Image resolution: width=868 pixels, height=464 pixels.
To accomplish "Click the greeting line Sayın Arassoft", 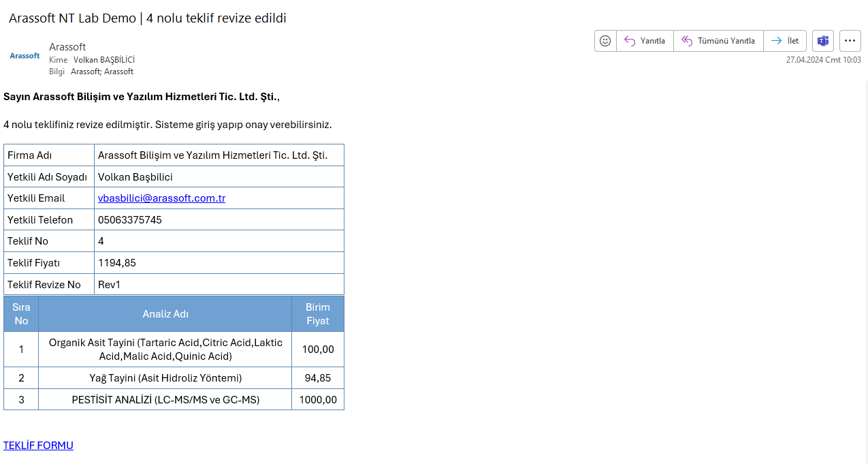I will pyautogui.click(x=142, y=97).
